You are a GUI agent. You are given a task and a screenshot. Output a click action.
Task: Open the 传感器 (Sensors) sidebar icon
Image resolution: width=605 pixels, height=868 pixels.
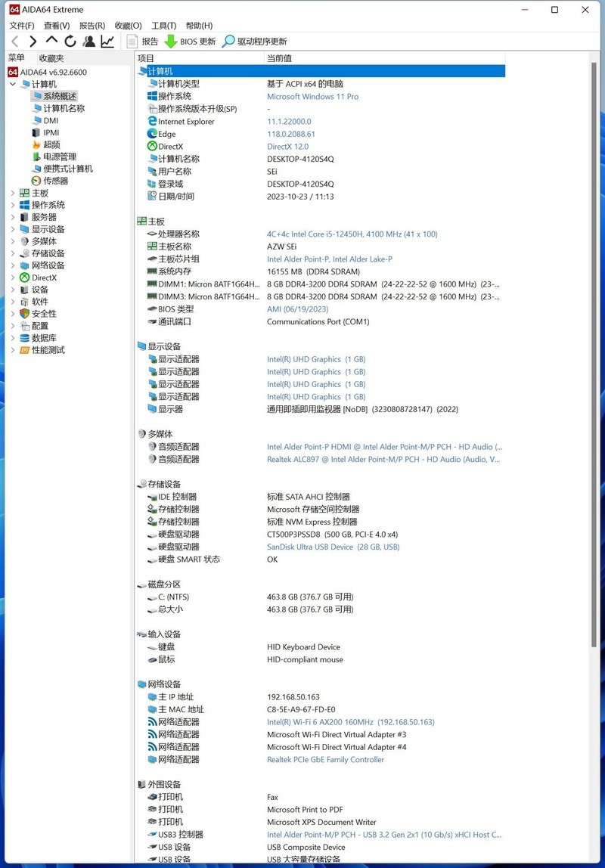[x=36, y=181]
